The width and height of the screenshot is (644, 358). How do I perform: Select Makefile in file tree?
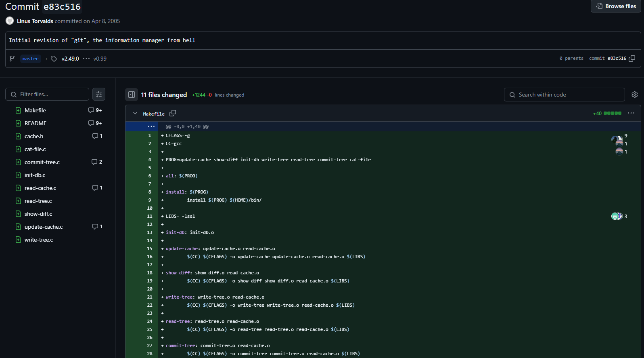tap(35, 110)
